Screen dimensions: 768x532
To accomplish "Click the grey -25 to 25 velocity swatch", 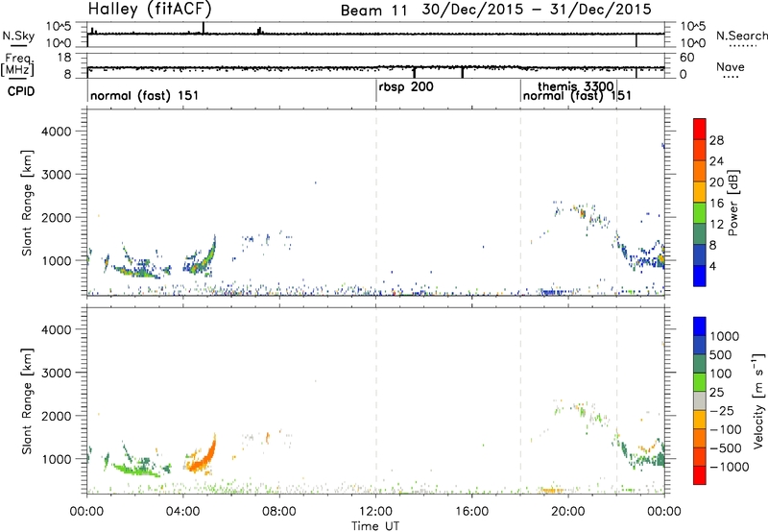I will click(x=700, y=400).
